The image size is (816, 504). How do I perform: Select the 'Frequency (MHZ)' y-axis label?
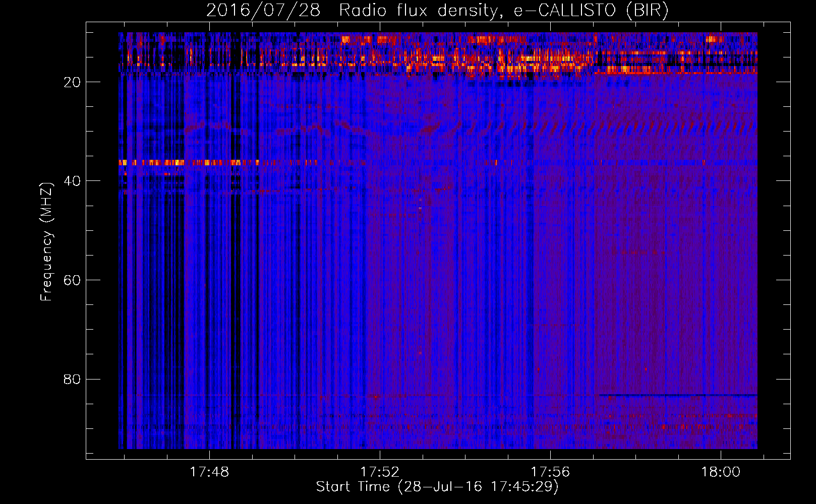46,242
